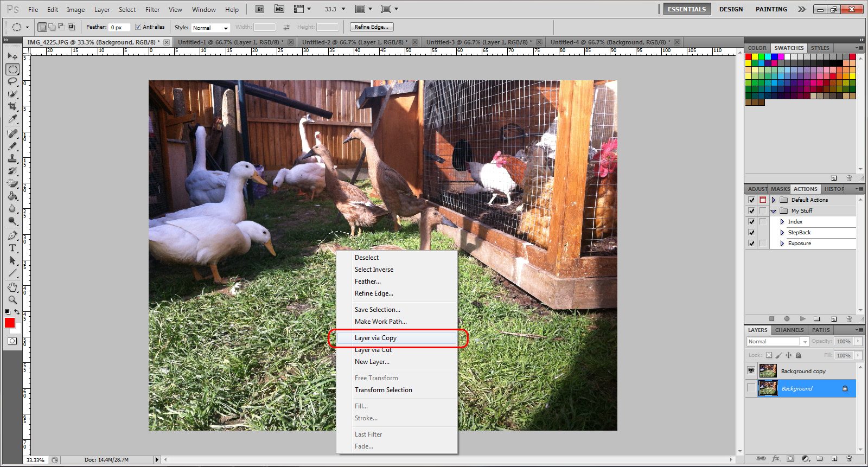Activate the Type tool
This screenshot has width=868, height=467.
12,248
